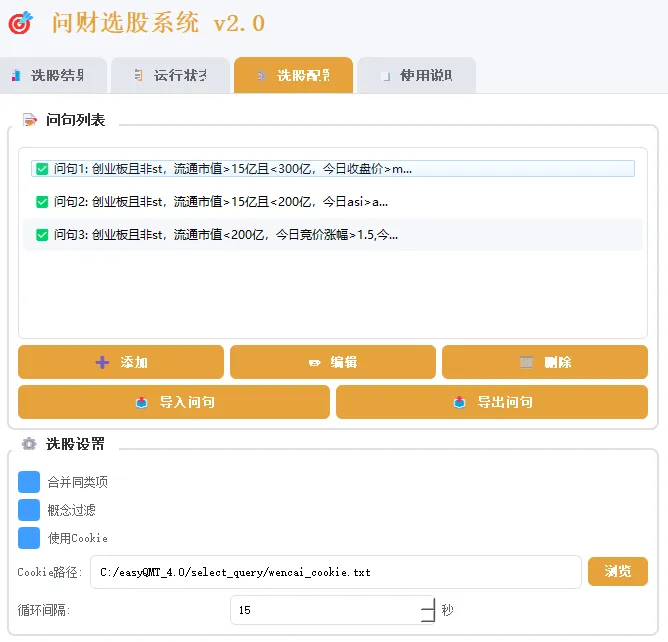The height and width of the screenshot is (642, 668).
Task: Click the 导出问句 button
Action: (x=492, y=402)
